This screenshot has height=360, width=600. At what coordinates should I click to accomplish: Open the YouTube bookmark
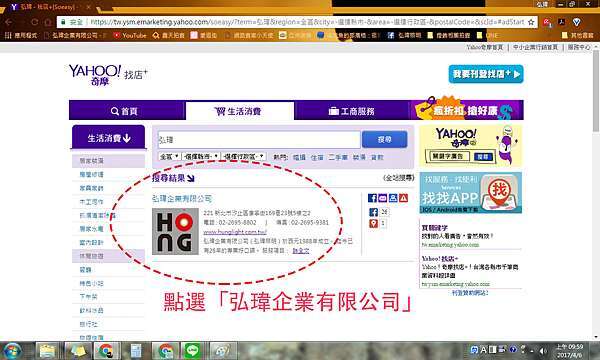coord(130,36)
